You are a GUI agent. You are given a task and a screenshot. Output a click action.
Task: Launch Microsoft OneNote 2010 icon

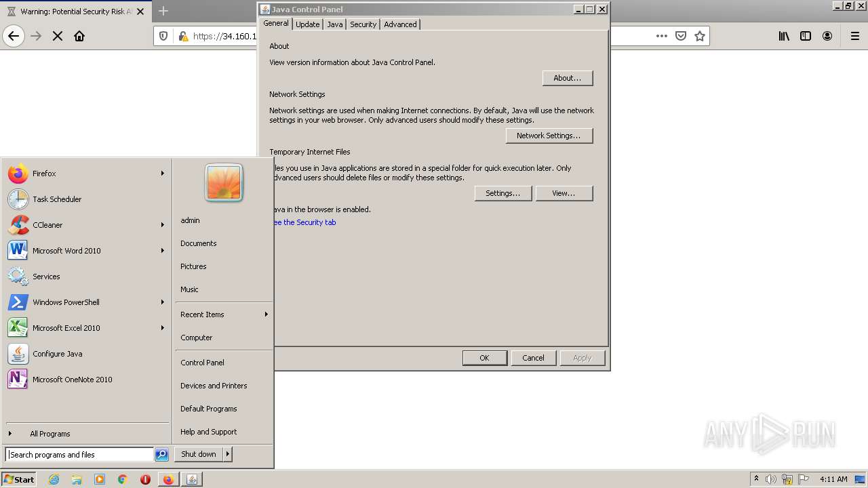[x=18, y=380]
